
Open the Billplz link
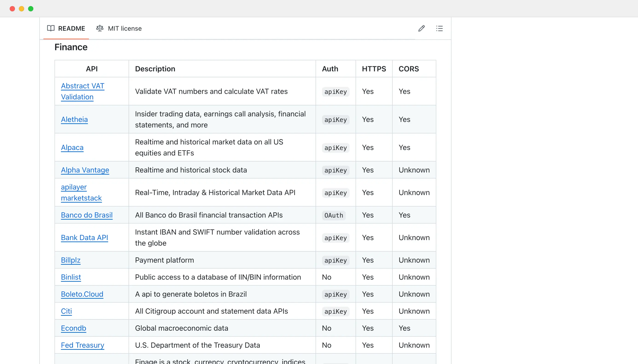(x=71, y=260)
